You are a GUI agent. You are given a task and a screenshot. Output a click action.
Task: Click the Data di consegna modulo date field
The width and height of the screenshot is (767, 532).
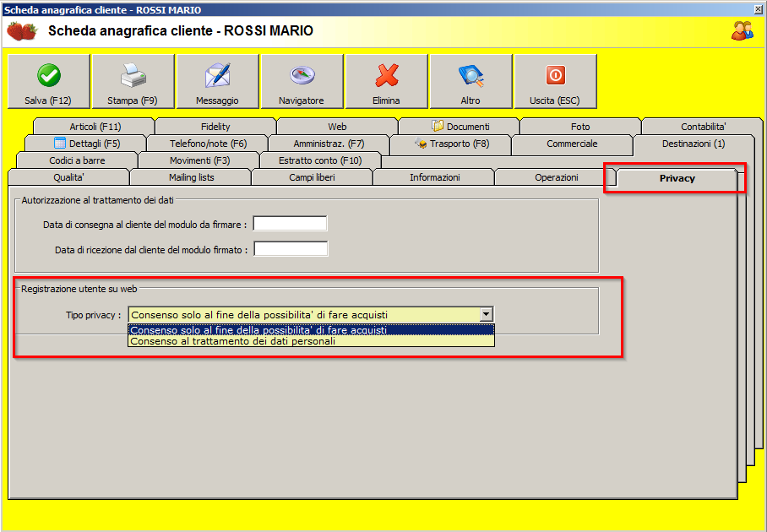point(290,224)
